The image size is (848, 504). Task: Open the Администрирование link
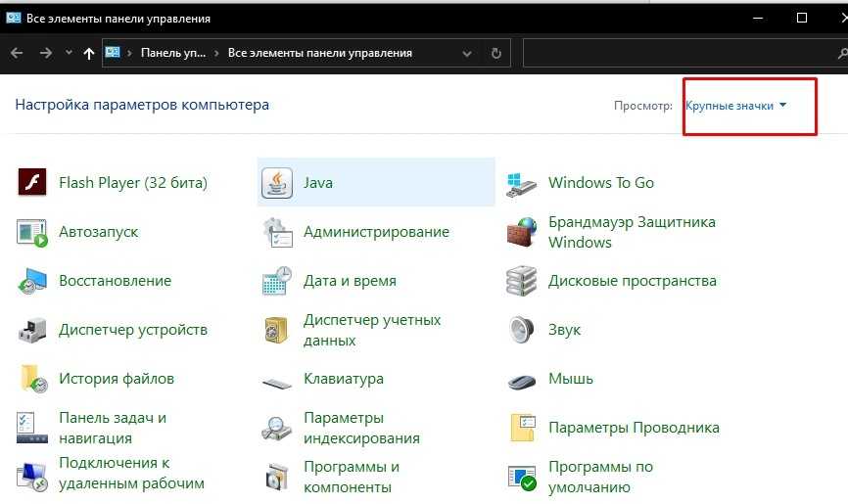click(x=376, y=232)
